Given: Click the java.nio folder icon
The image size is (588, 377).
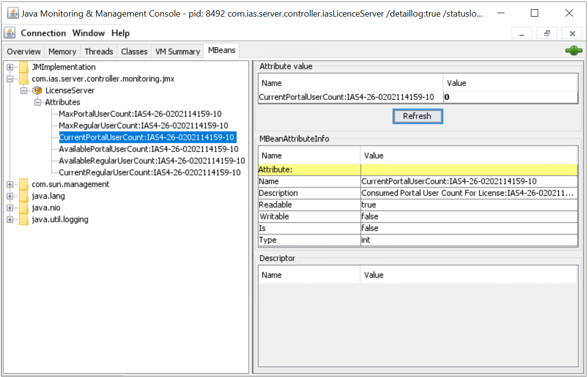Looking at the screenshot, I should pos(23,208).
